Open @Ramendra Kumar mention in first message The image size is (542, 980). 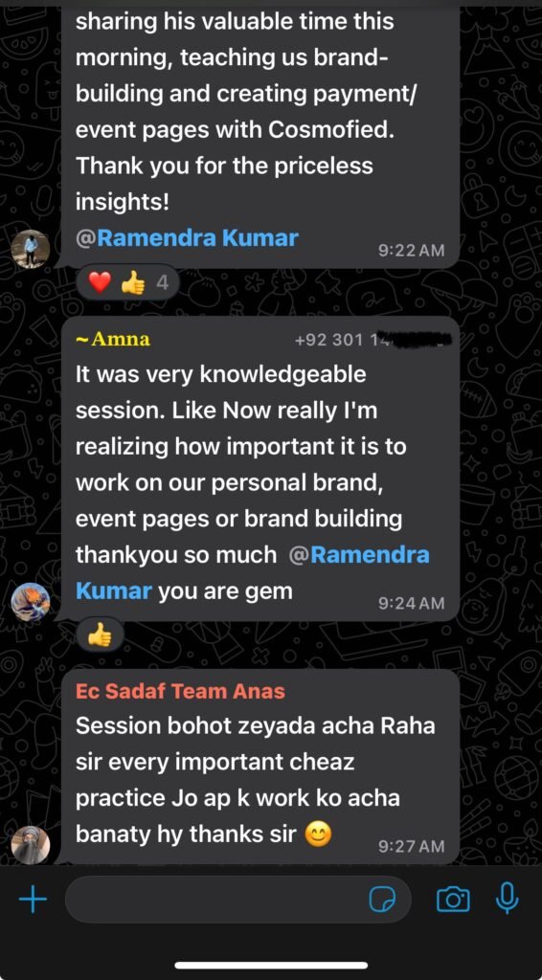tap(187, 238)
